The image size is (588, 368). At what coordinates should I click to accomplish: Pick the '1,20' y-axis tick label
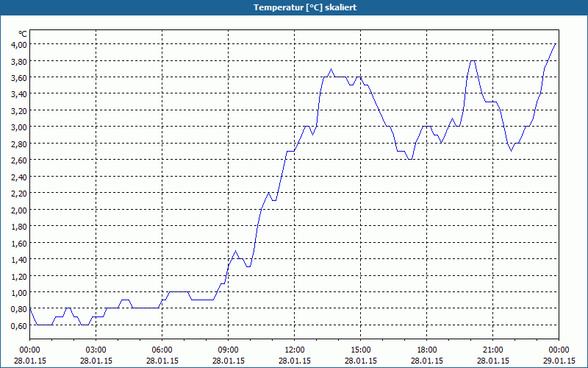(x=19, y=276)
